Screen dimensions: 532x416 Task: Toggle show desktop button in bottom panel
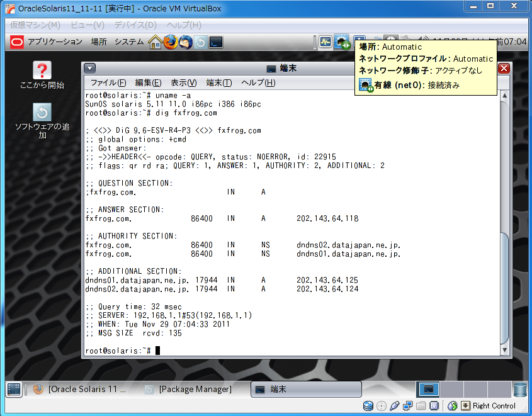(x=13, y=390)
